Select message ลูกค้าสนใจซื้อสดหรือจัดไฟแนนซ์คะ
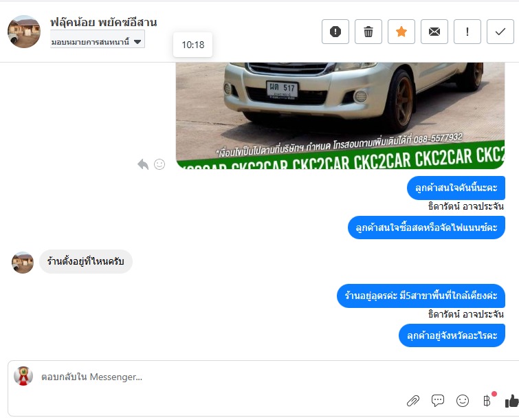 426,228
